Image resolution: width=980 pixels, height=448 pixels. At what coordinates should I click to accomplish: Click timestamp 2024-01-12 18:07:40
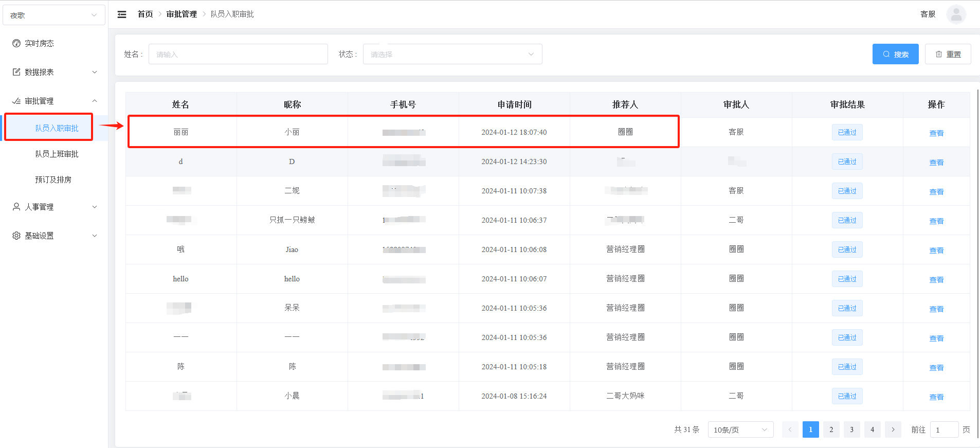click(x=514, y=132)
